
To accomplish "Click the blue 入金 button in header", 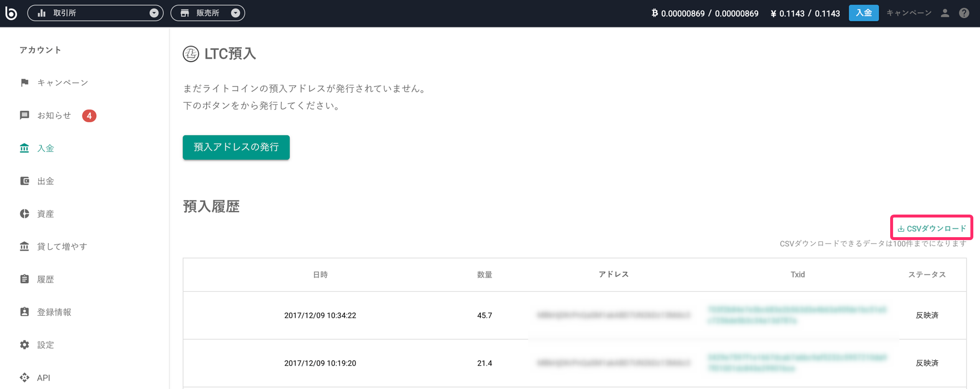I will (863, 13).
